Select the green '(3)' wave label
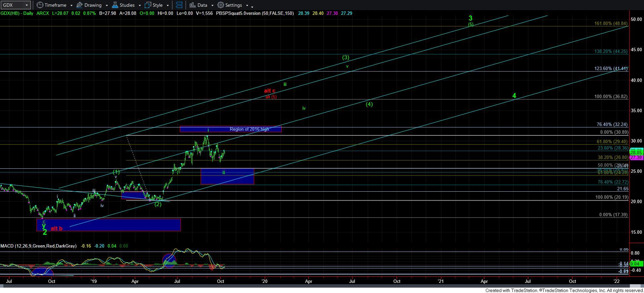Image resolution: width=644 pixels, height=293 pixels. (x=346, y=58)
